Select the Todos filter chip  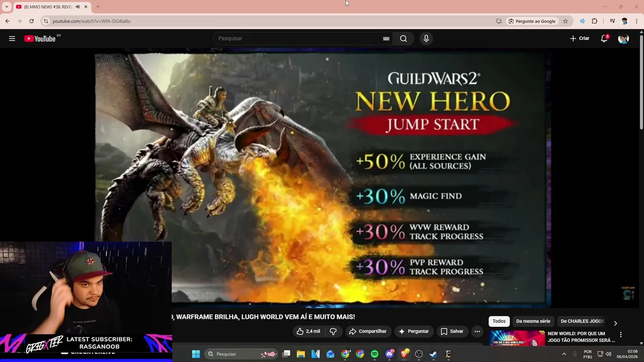499,321
